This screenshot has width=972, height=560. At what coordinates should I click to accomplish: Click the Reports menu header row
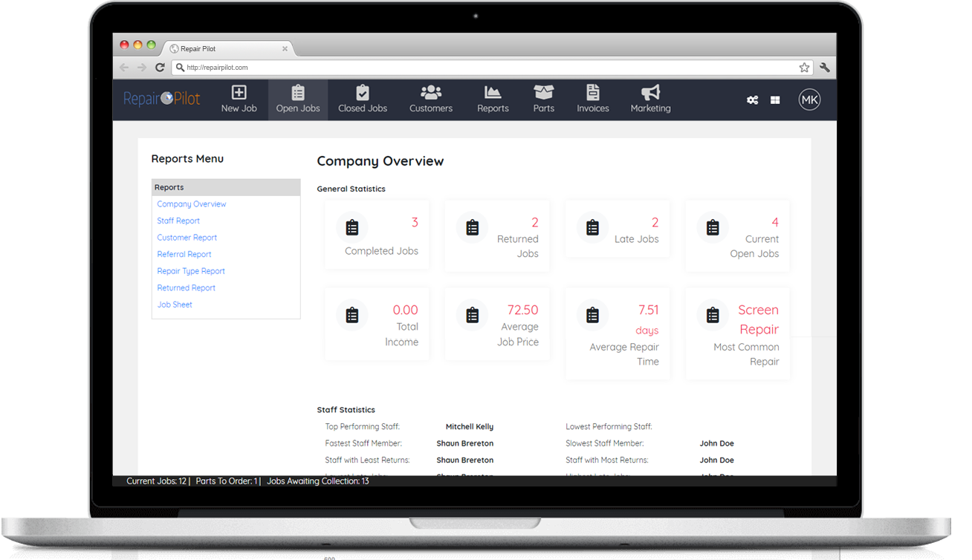click(226, 187)
